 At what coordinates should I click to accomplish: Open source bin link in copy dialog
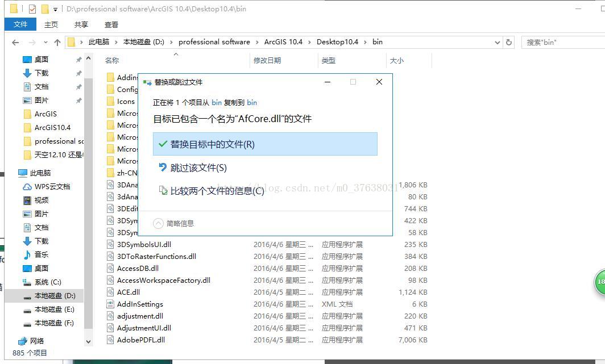pyautogui.click(x=217, y=102)
